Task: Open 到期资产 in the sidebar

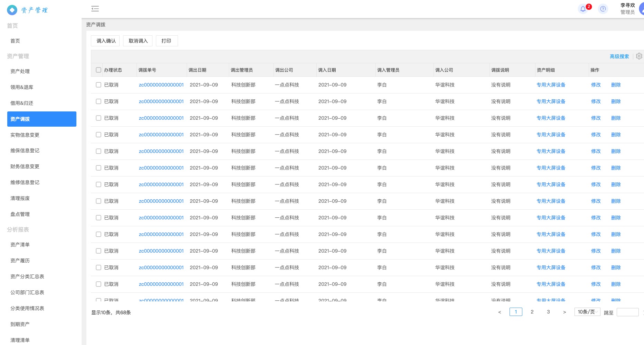Action: tap(20, 324)
